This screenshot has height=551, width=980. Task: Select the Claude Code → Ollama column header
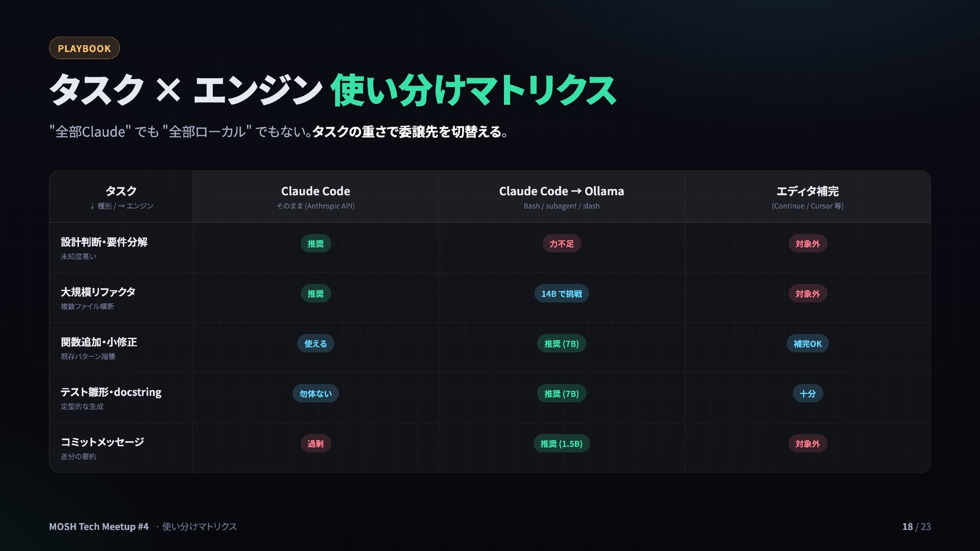[561, 196]
